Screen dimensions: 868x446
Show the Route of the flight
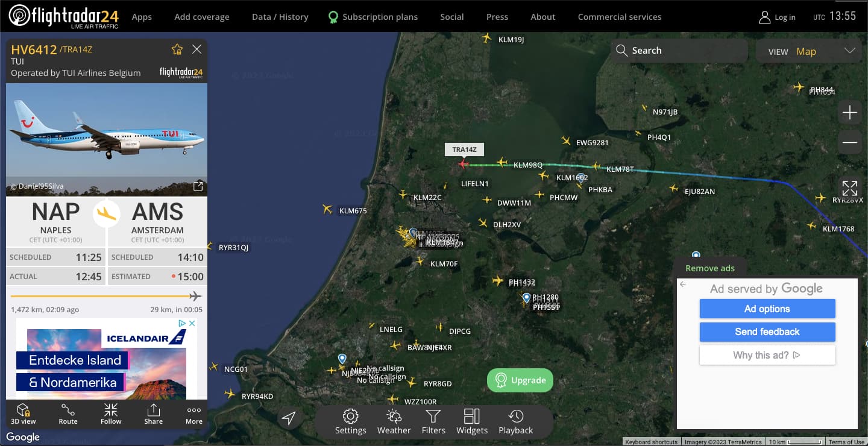pos(68,414)
